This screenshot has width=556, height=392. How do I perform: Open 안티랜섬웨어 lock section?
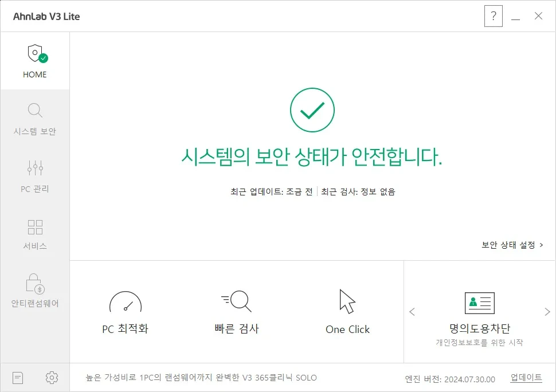(35, 291)
